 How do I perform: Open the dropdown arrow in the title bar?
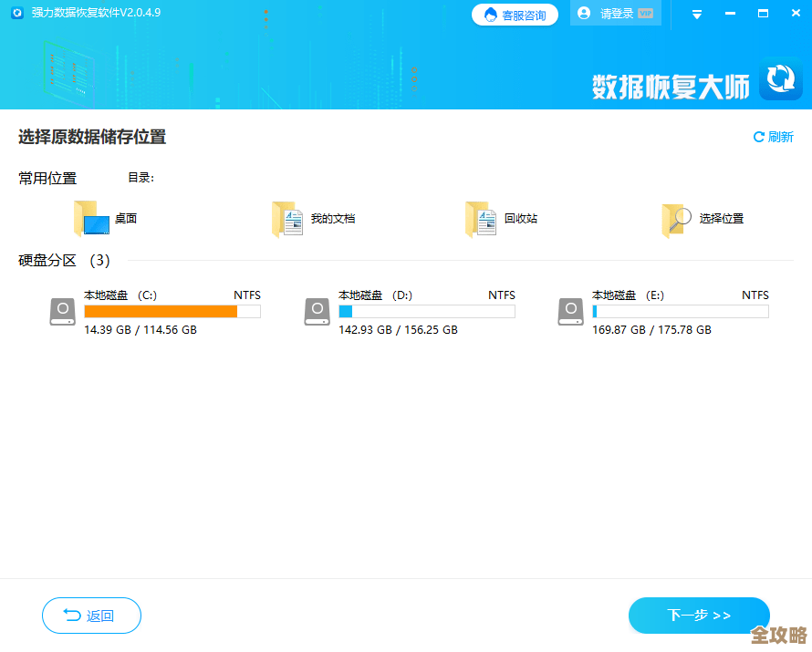[696, 15]
